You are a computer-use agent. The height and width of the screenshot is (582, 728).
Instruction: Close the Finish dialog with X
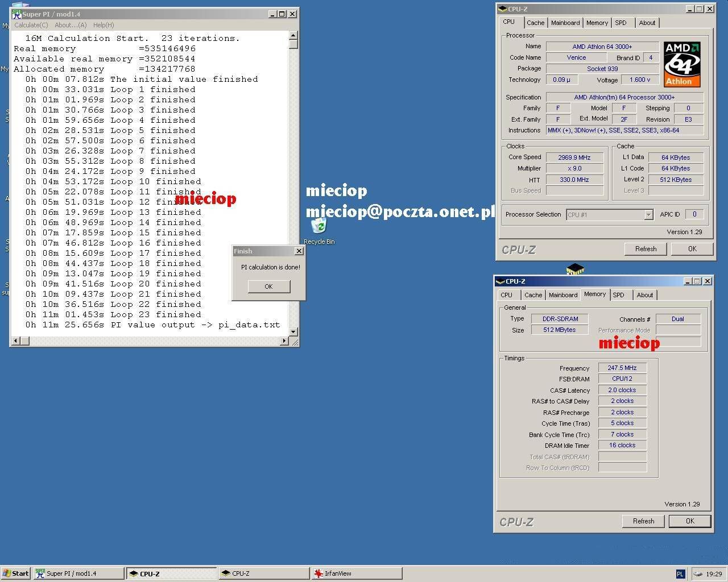point(299,251)
